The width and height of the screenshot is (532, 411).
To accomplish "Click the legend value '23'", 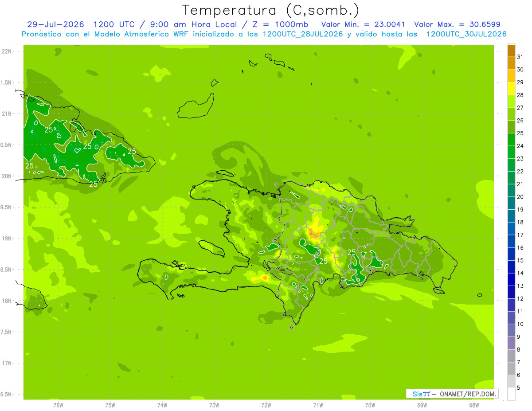I will coord(520,158).
